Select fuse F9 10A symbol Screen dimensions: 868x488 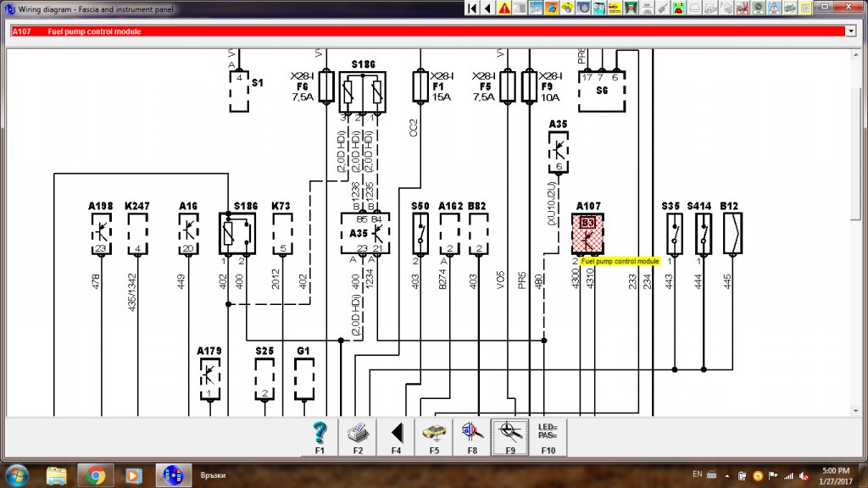click(x=529, y=86)
